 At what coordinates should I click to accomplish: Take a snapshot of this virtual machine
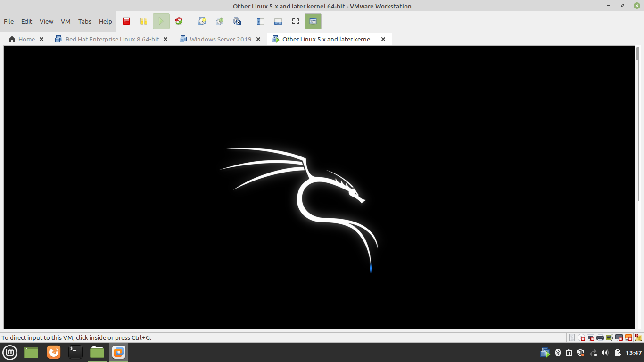tap(202, 21)
